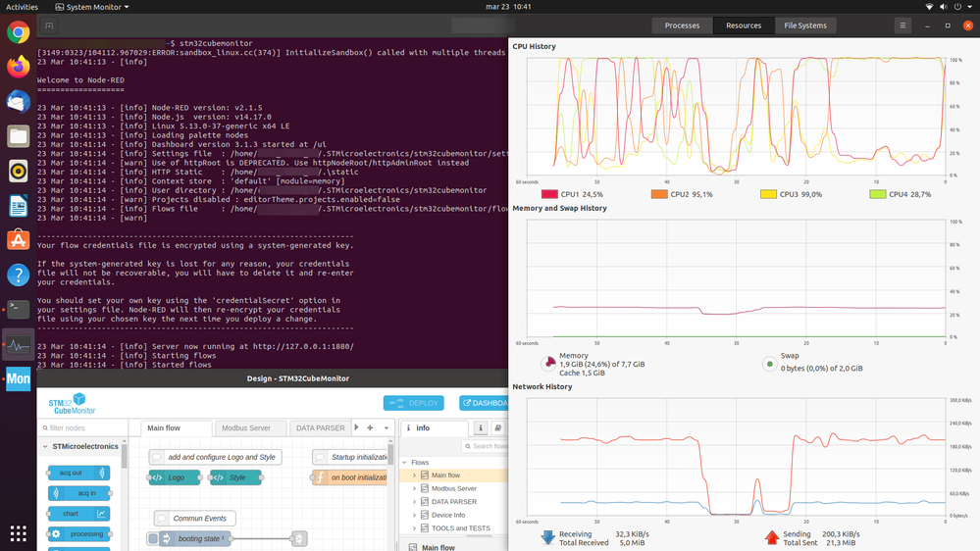Viewport: 980px width, 551px height.
Task: Expand 'Modbus Server' in flows tree
Action: coord(414,488)
